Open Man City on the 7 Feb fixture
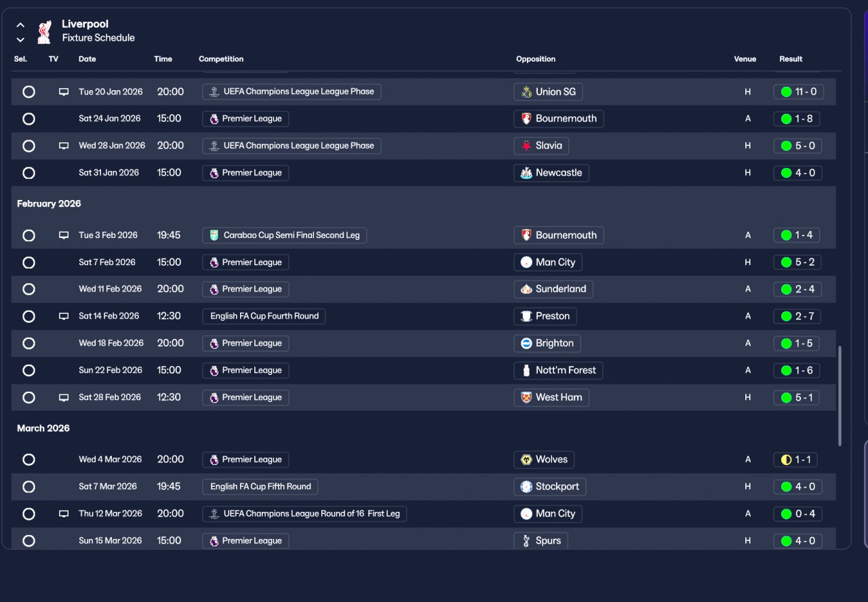 click(x=549, y=262)
